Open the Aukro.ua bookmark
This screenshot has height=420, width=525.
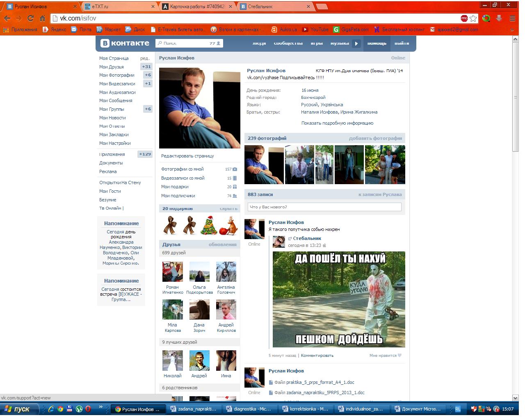coord(284,30)
